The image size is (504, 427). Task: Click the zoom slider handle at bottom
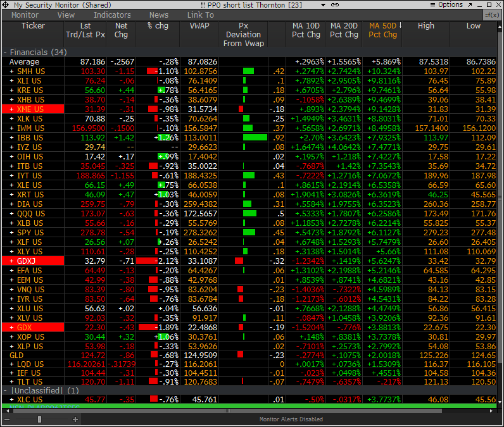tap(39, 419)
